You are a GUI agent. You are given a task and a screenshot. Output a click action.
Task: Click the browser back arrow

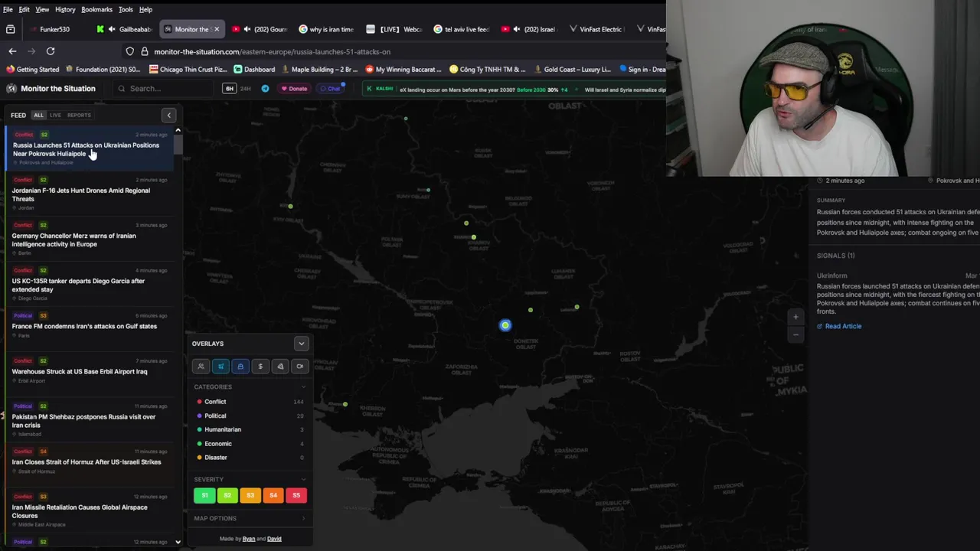pos(12,51)
